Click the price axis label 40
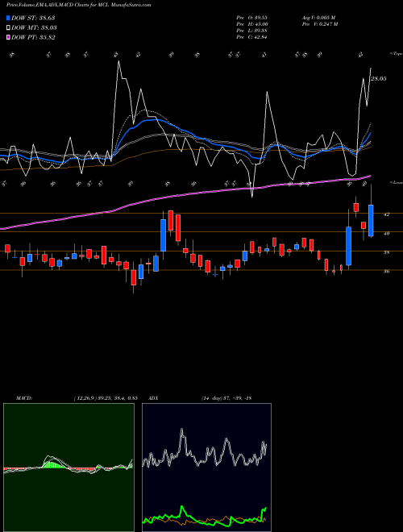403x532 pixels. click(386, 233)
